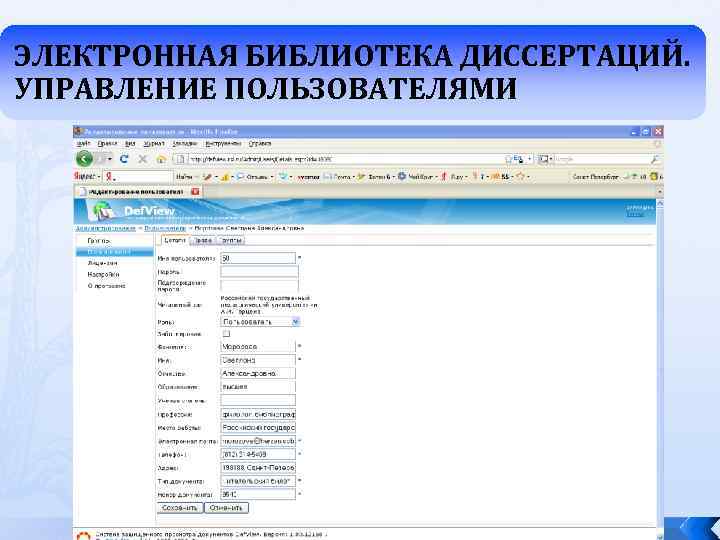Open the Журнал menu
The image size is (720, 540).
pyautogui.click(x=154, y=144)
